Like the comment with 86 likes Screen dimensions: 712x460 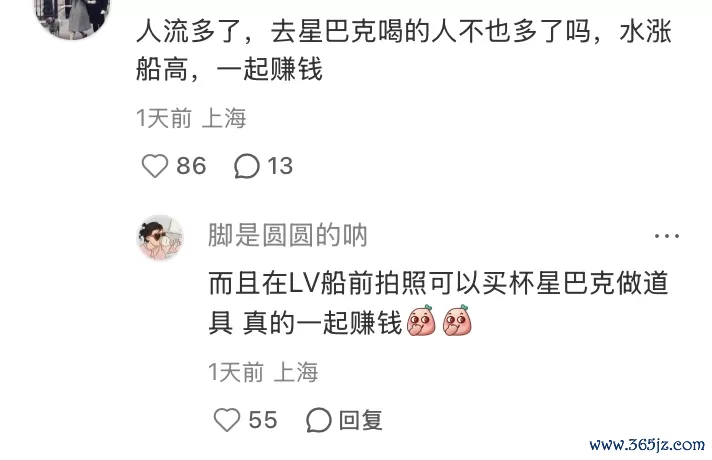click(x=155, y=166)
